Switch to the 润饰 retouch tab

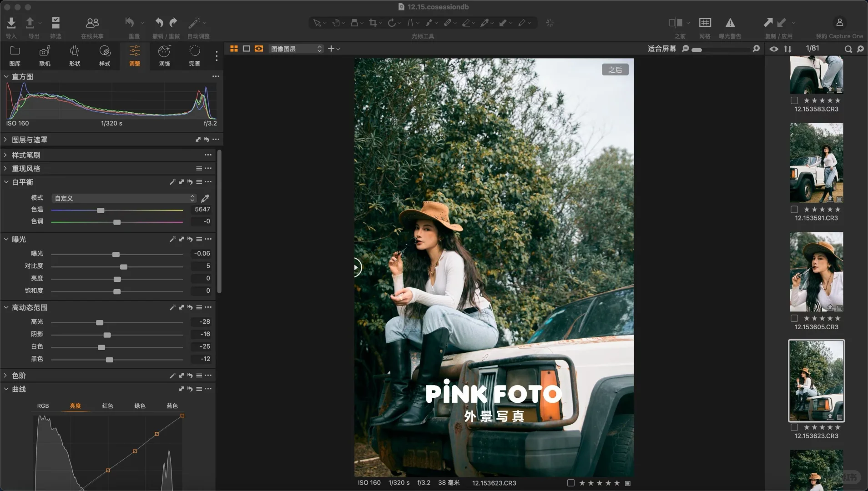165,55
